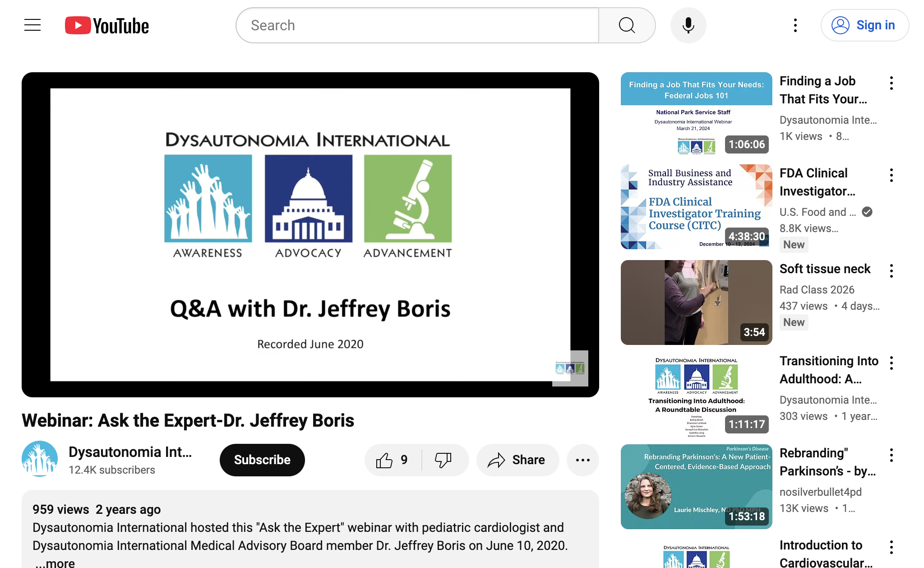Open 'Rebranding Parkinson's - by...' title
Viewport: 924px width, 568px height.
click(x=828, y=462)
